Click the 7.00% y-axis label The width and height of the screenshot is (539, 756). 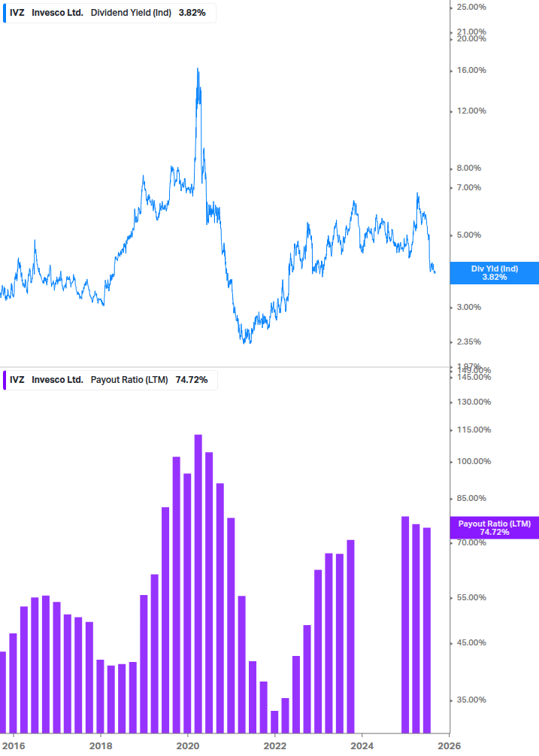click(468, 187)
